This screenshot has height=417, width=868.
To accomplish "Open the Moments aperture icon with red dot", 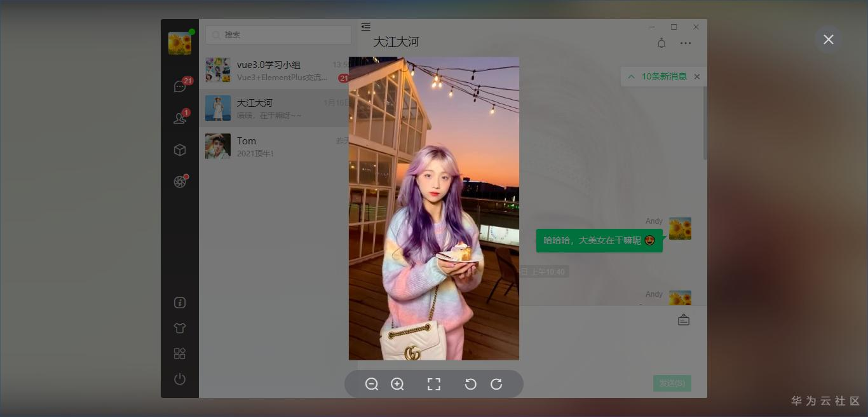I will [x=180, y=182].
